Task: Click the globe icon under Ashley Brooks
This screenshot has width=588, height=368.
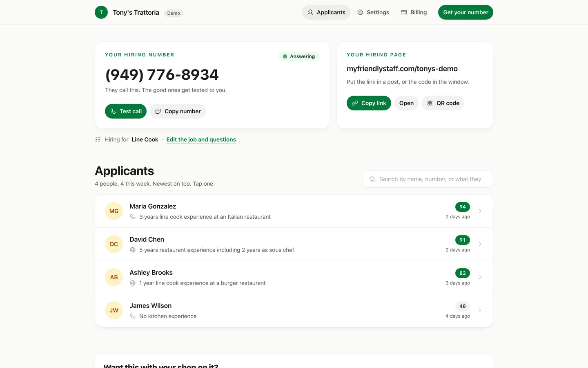Action: (x=133, y=283)
